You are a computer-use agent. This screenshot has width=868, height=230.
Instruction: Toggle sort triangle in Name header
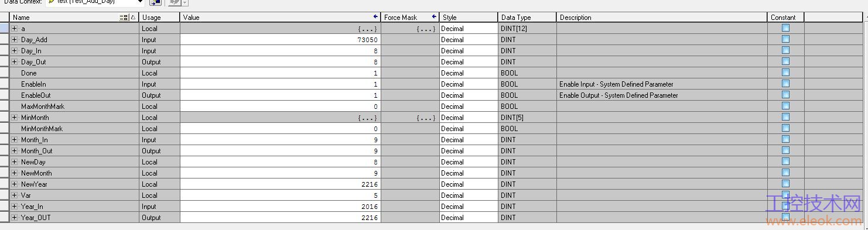pyautogui.click(x=133, y=18)
